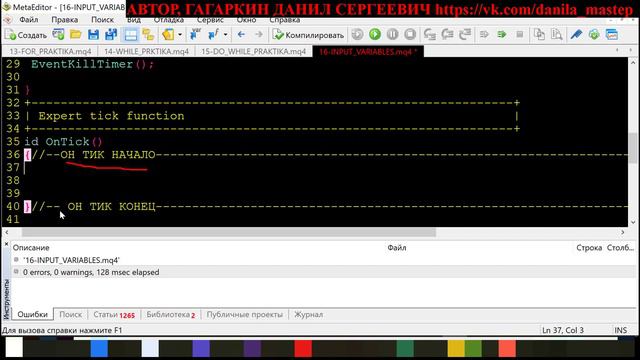640x360 pixels.
Task: Click the MQL5 cloud storage green icon
Action: 594,35
